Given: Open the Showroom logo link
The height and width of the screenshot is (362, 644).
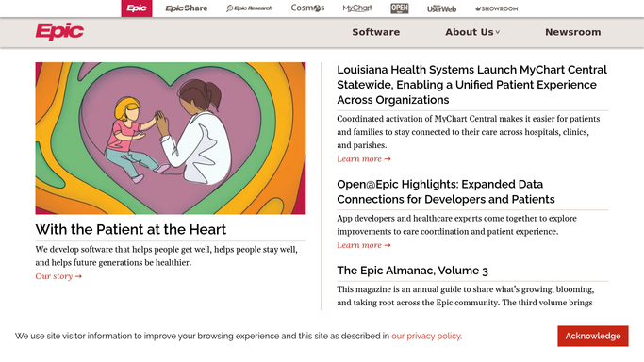Looking at the screenshot, I should point(497,8).
